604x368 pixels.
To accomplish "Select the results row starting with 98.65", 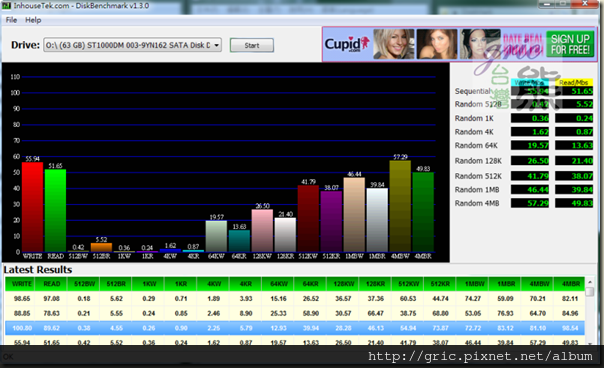I will pos(295,299).
